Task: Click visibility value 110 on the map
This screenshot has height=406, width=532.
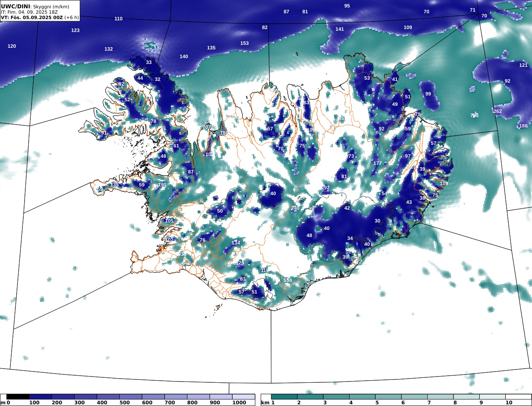Action: [118, 19]
